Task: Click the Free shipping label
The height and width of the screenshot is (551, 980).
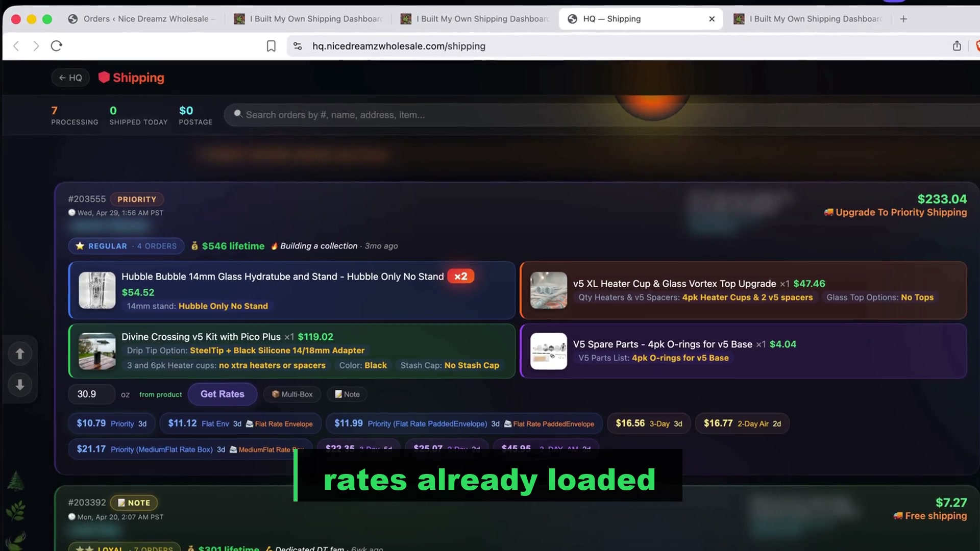Action: point(930,516)
